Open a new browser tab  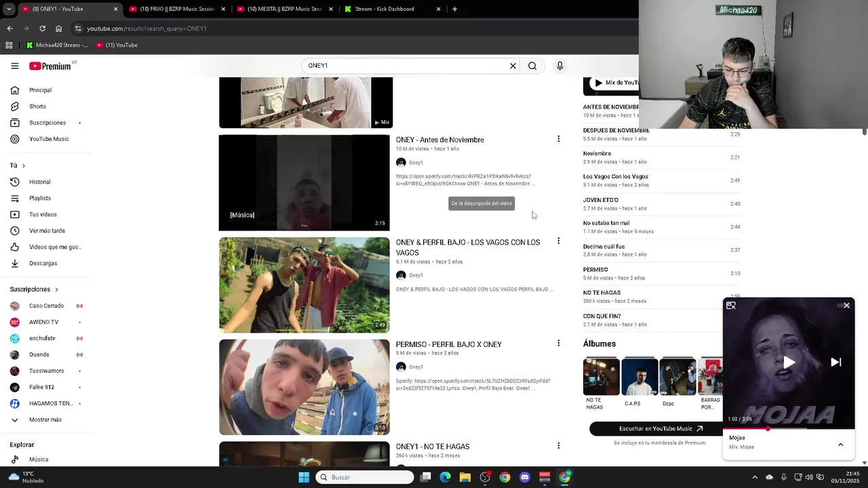454,9
